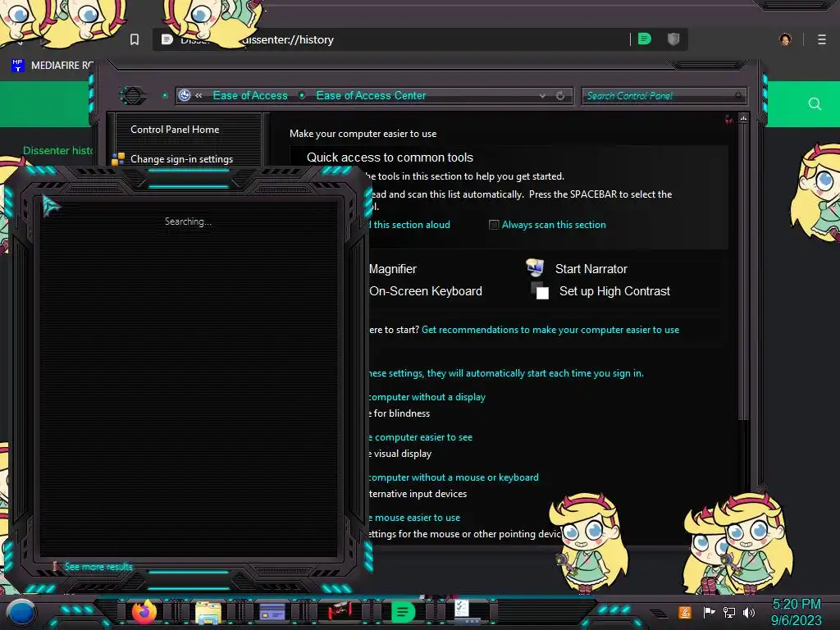
Task: Open the Magnifier option
Action: (392, 269)
